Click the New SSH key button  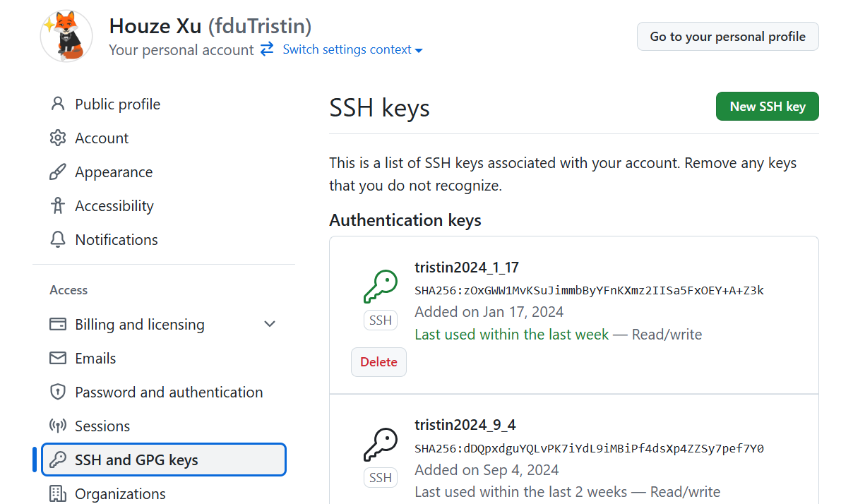(x=767, y=107)
